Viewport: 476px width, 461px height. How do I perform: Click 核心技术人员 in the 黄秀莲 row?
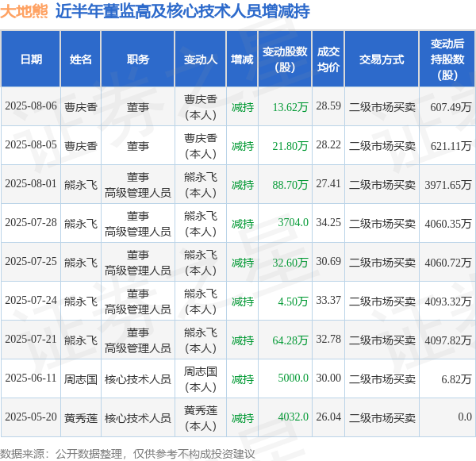(138, 418)
